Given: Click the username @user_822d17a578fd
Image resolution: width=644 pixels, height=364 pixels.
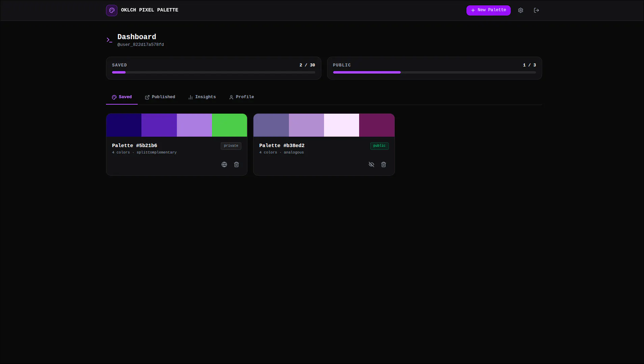Looking at the screenshot, I should pos(140,45).
